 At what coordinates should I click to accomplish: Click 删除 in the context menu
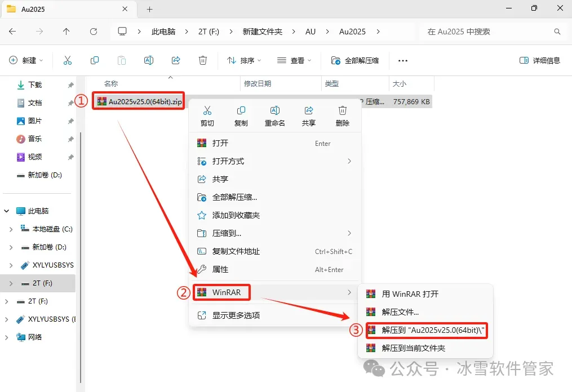[342, 116]
